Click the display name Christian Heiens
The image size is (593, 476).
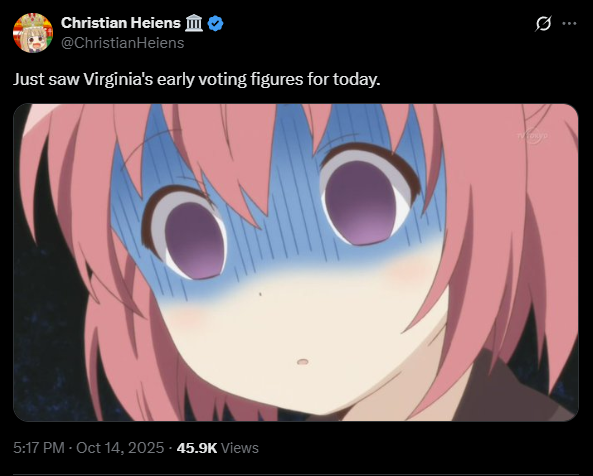click(121, 23)
